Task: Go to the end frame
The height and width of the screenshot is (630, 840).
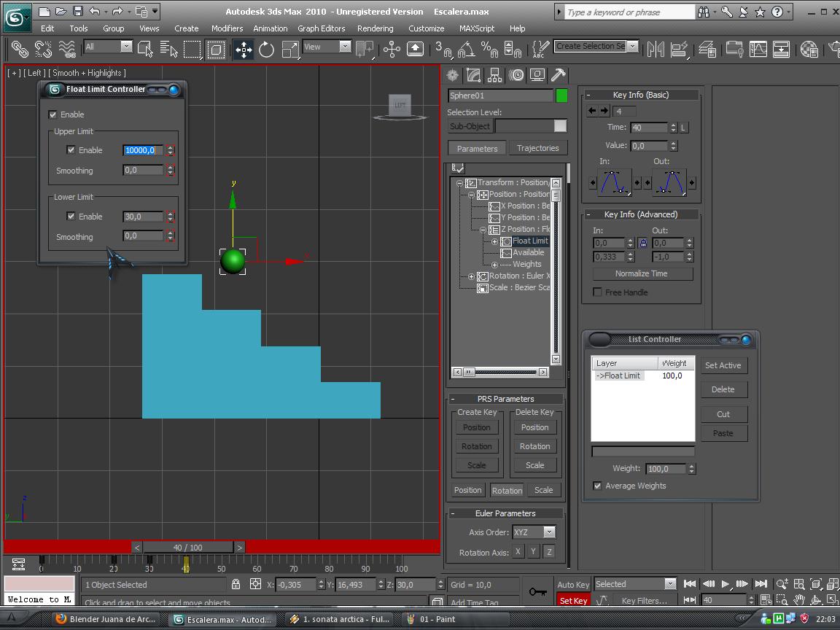Action: 761,584
